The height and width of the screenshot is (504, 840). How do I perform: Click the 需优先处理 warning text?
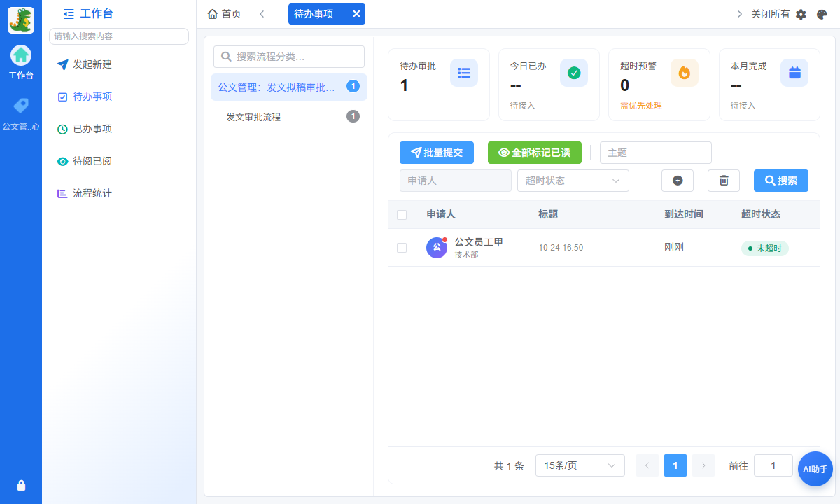tap(641, 106)
